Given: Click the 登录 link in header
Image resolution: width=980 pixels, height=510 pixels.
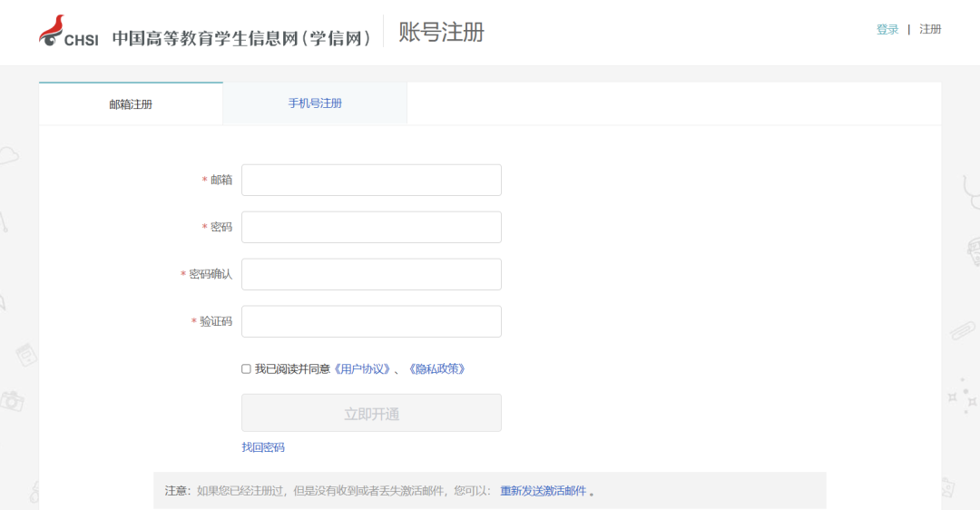Looking at the screenshot, I should [887, 29].
